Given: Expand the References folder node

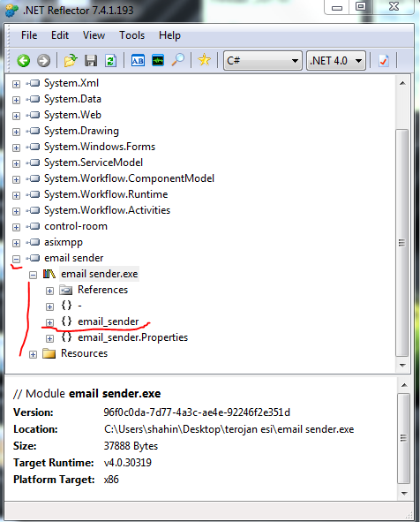Looking at the screenshot, I should 49,291.
